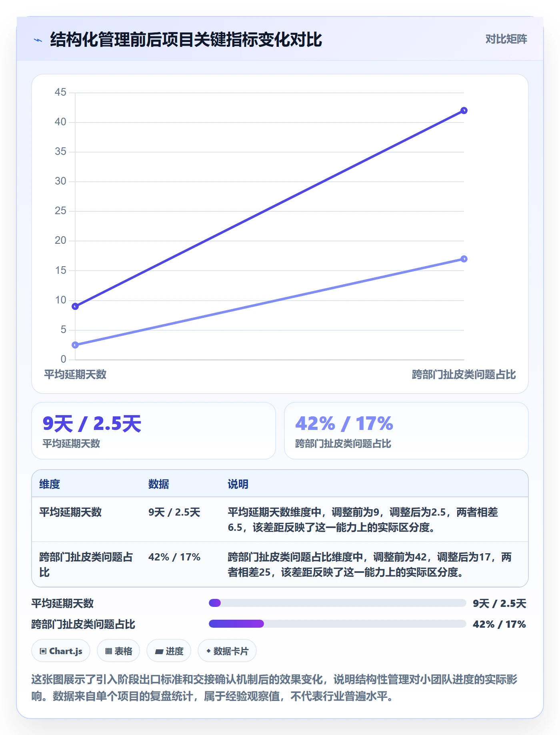Viewport: 560px width, 735px height.
Task: Click the footer paragraph starting 这张图展示了
Action: [x=274, y=687]
